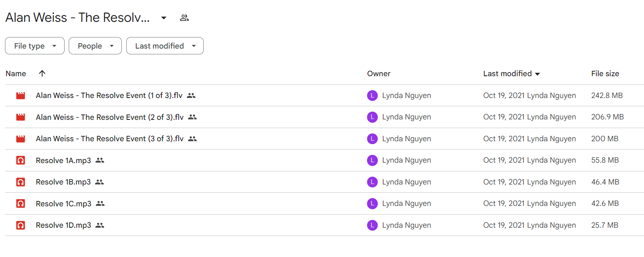Click Lynda Nguyen avatar in the 1A.mp3 row

[x=372, y=160]
